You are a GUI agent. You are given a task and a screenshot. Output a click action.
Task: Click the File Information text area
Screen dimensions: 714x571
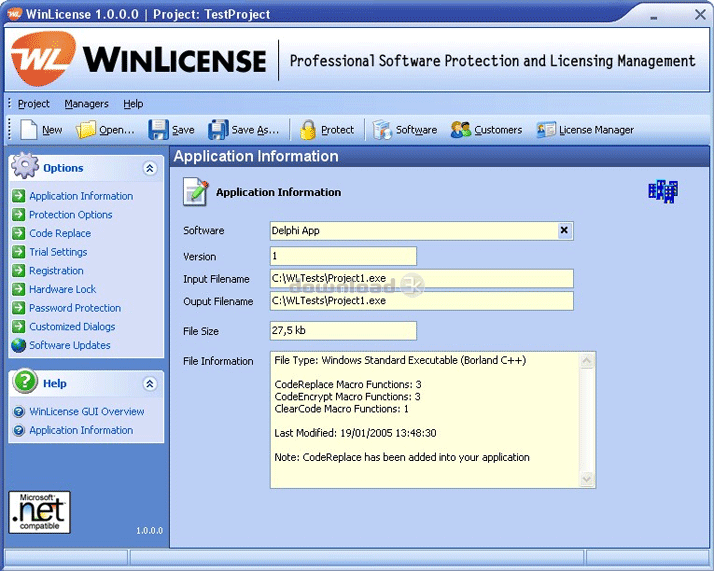click(433, 420)
